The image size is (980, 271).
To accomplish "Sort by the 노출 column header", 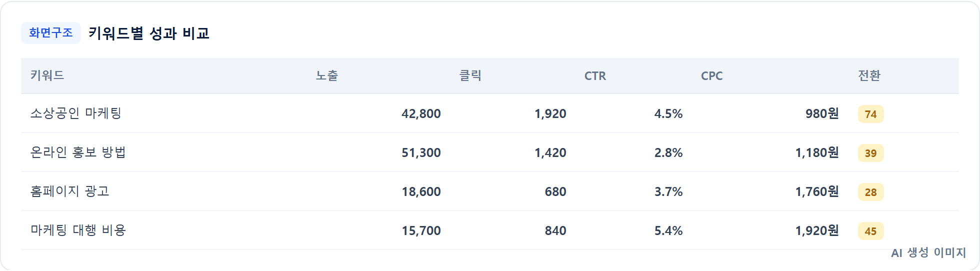I will coord(327,75).
